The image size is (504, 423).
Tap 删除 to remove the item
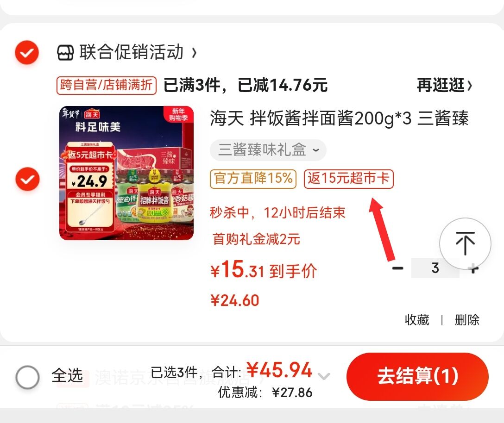pos(467,320)
